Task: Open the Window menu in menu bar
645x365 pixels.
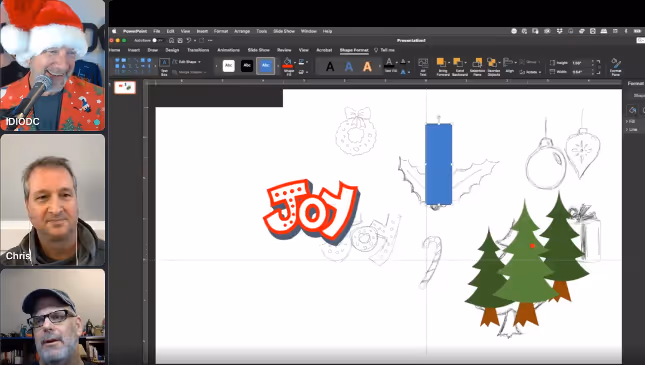Action: [309, 31]
